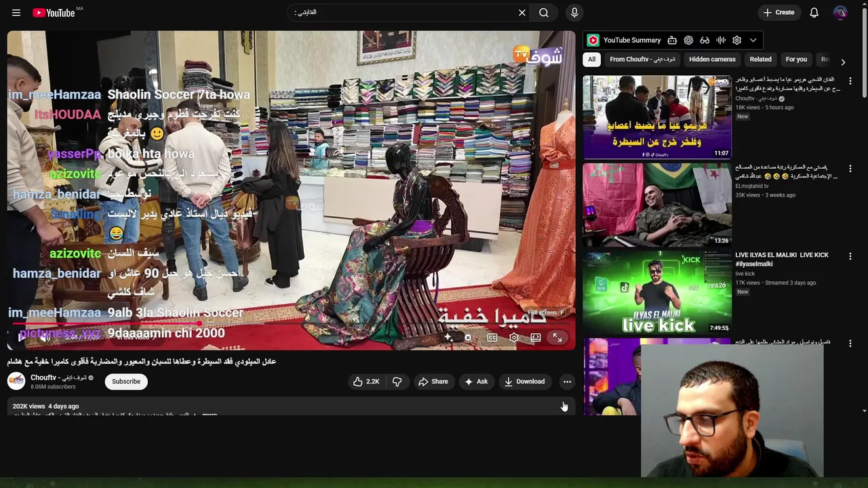
Task: Clear the search box text
Action: [522, 12]
